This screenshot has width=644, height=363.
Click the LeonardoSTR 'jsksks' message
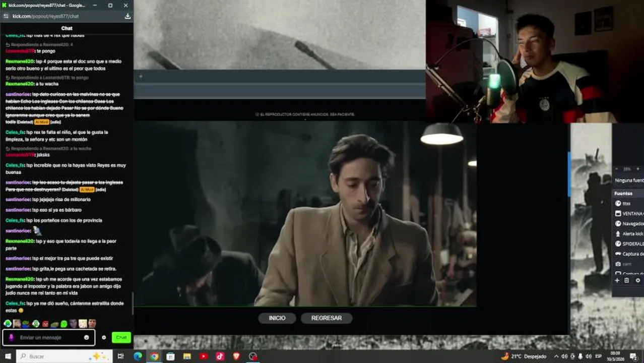[28, 155]
